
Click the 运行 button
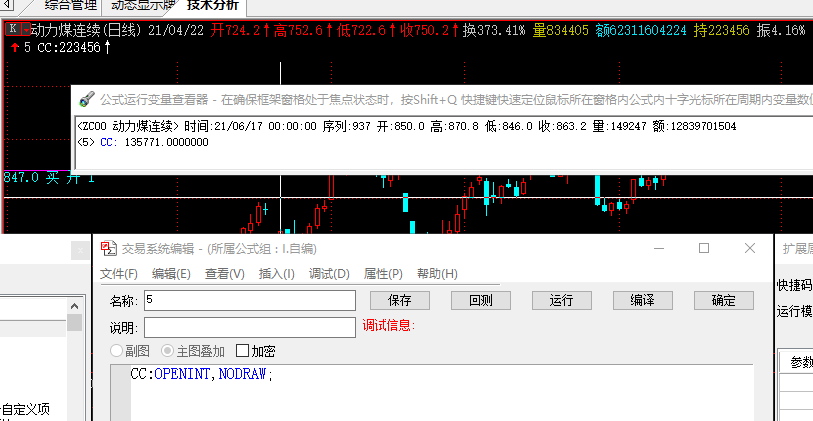[562, 300]
